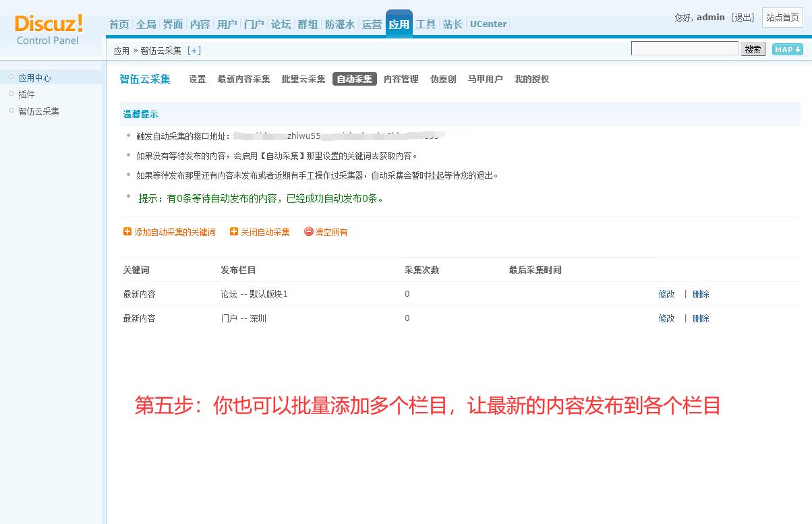Switch to the 最新内容采集 tab
812x524 pixels.
(x=243, y=79)
